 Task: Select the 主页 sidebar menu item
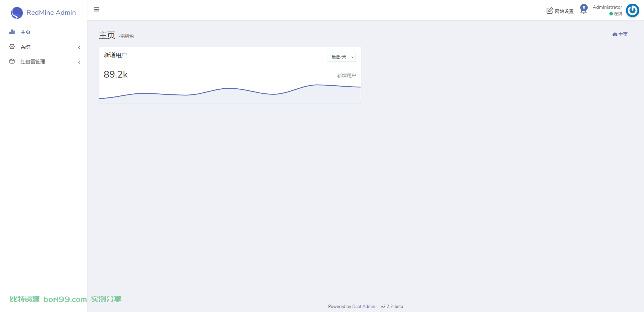tap(44, 32)
